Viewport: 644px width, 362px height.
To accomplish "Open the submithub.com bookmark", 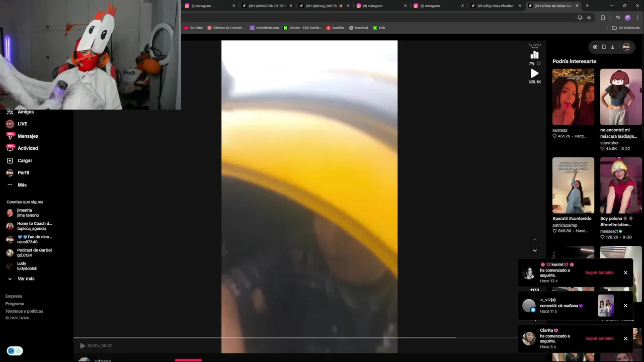I will (x=264, y=28).
